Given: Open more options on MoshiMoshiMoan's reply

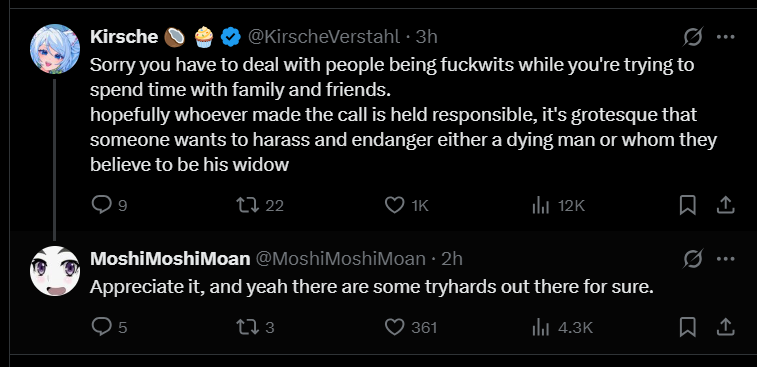Looking at the screenshot, I should (726, 259).
